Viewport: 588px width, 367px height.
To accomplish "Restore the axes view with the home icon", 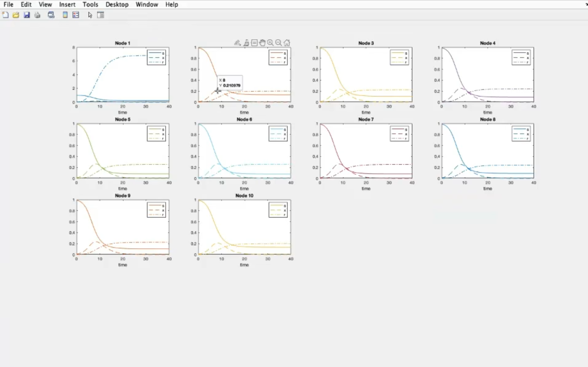I will point(287,43).
